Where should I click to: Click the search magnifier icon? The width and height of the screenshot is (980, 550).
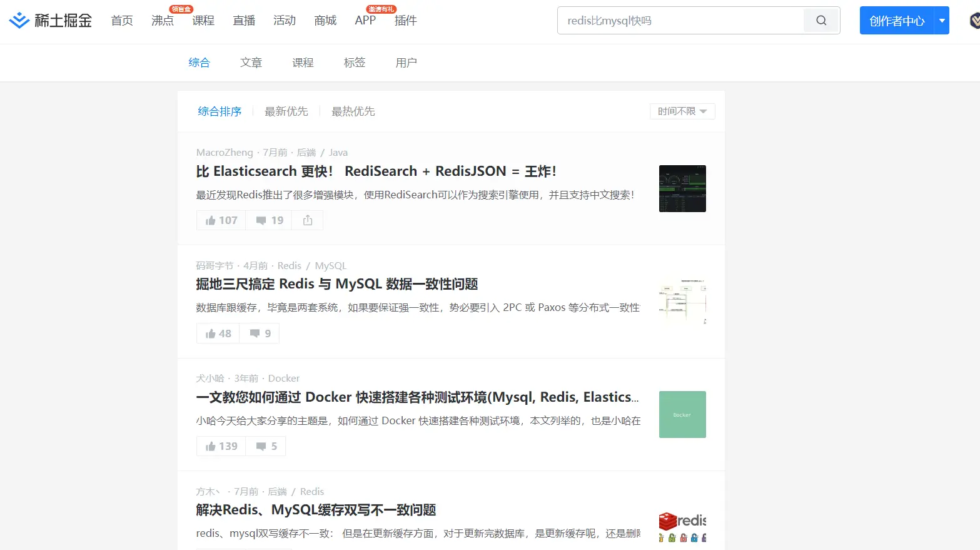pos(821,21)
